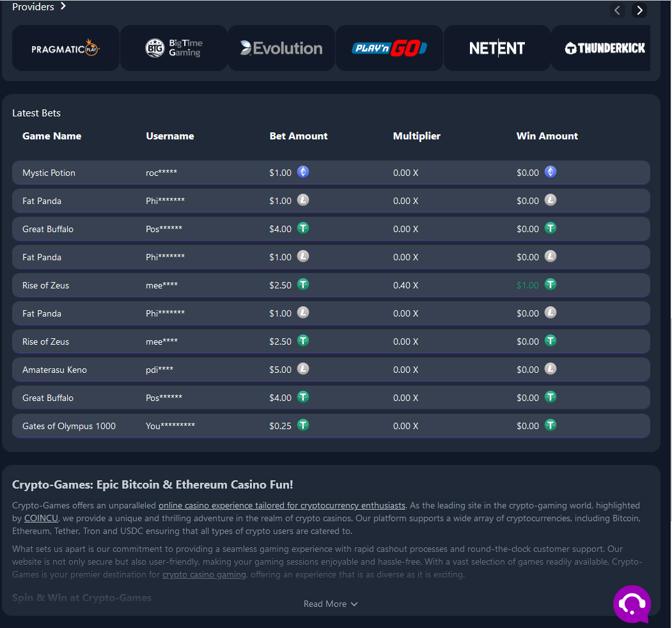Click the Game Name column header
The image size is (672, 628).
coord(52,136)
